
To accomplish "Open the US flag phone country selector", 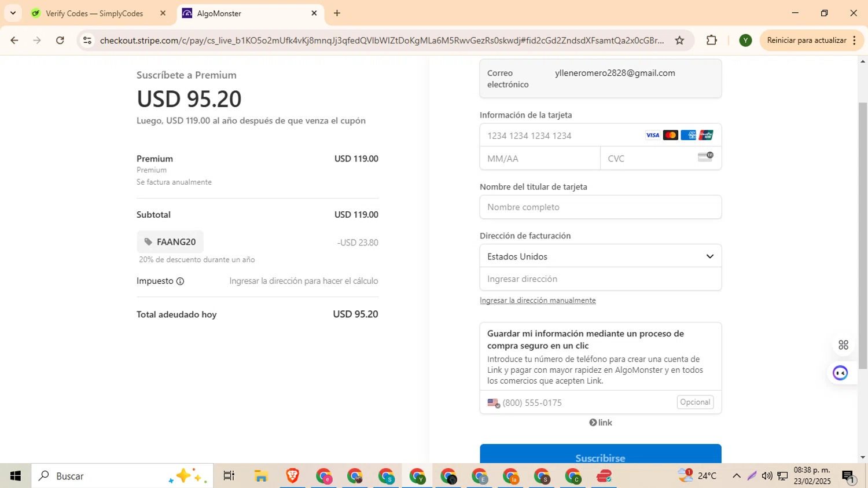I will click(494, 403).
